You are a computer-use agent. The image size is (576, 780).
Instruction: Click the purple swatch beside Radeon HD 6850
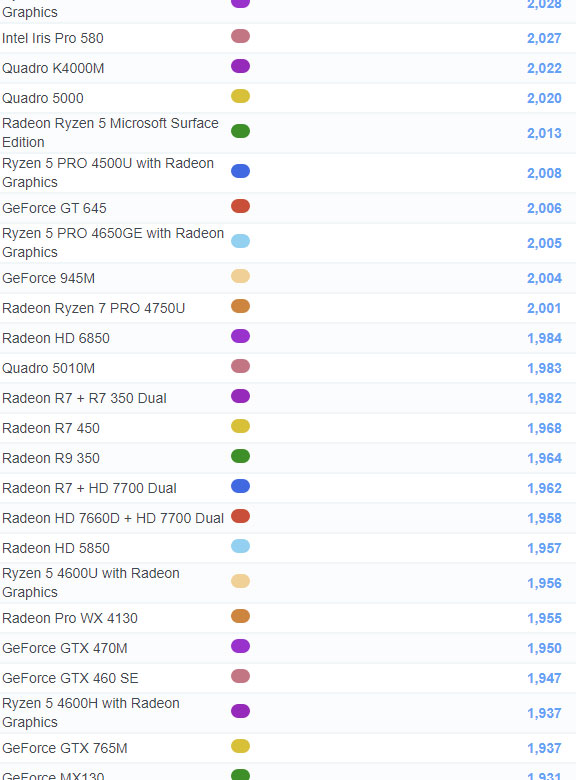(240, 336)
